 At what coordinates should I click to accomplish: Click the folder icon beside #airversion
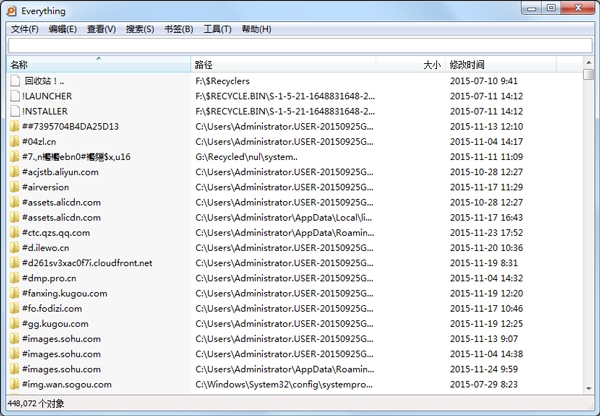(13, 187)
